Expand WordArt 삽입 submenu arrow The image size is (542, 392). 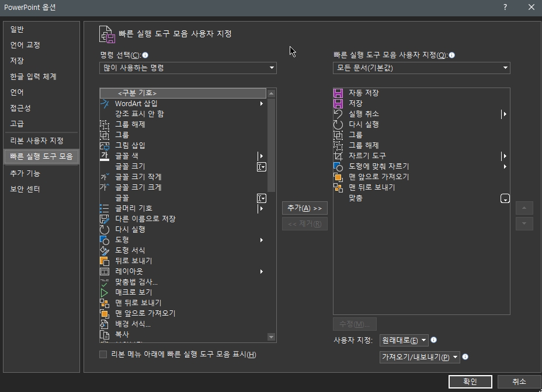262,104
